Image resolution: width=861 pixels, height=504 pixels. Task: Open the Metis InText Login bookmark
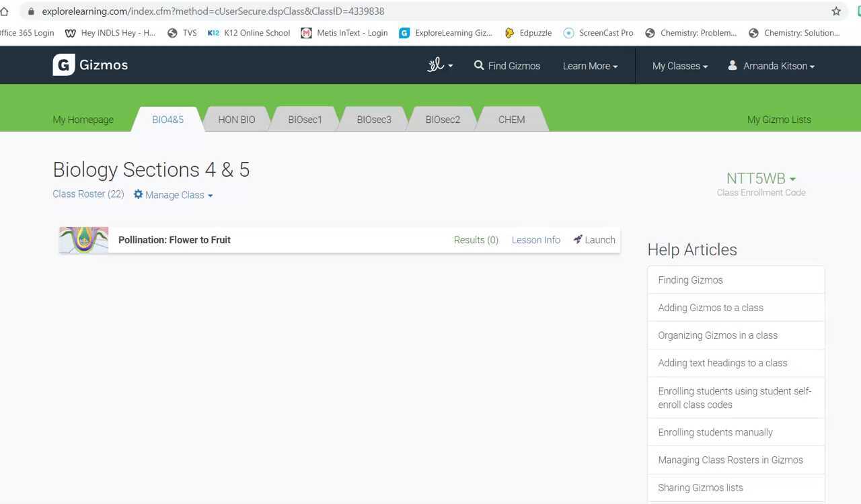tap(344, 33)
